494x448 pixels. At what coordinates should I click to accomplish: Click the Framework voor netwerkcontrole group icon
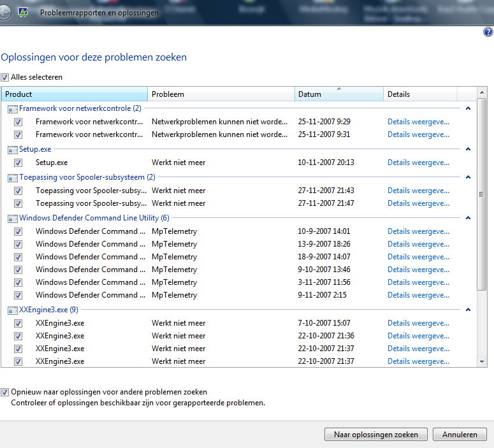[x=13, y=109]
